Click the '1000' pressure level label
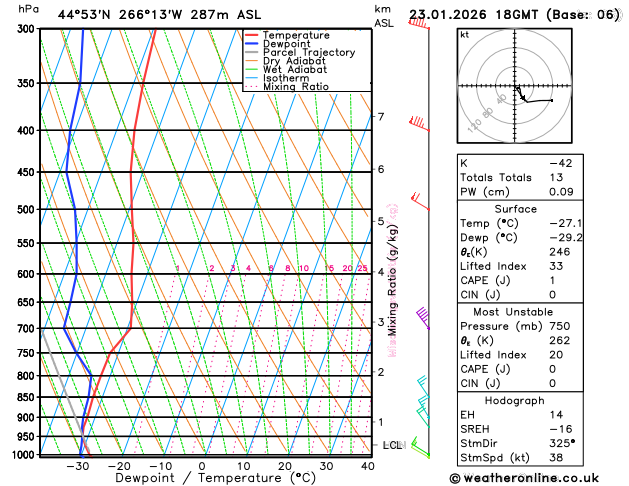The width and height of the screenshot is (629, 486). point(24,455)
